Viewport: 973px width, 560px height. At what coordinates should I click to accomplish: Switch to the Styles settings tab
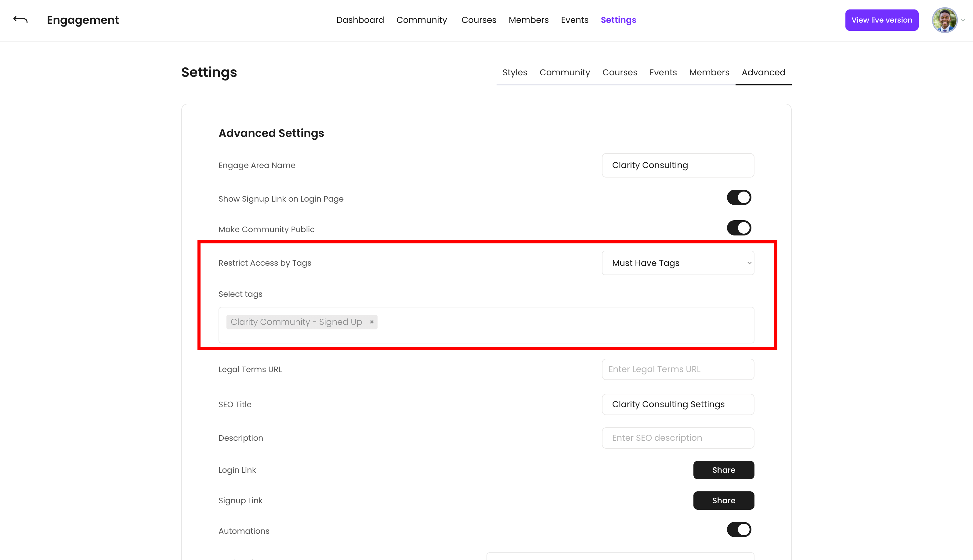click(514, 72)
